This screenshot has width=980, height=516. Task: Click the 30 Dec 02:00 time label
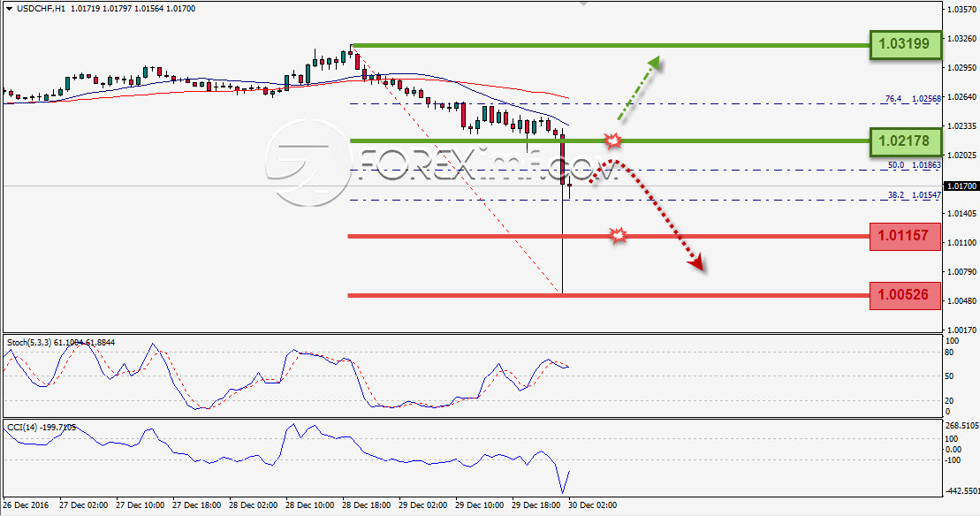[x=592, y=505]
